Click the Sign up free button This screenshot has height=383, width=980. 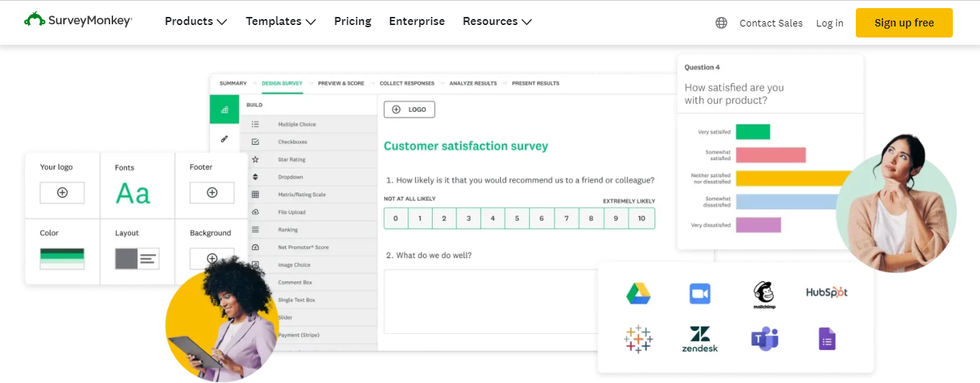(x=904, y=23)
